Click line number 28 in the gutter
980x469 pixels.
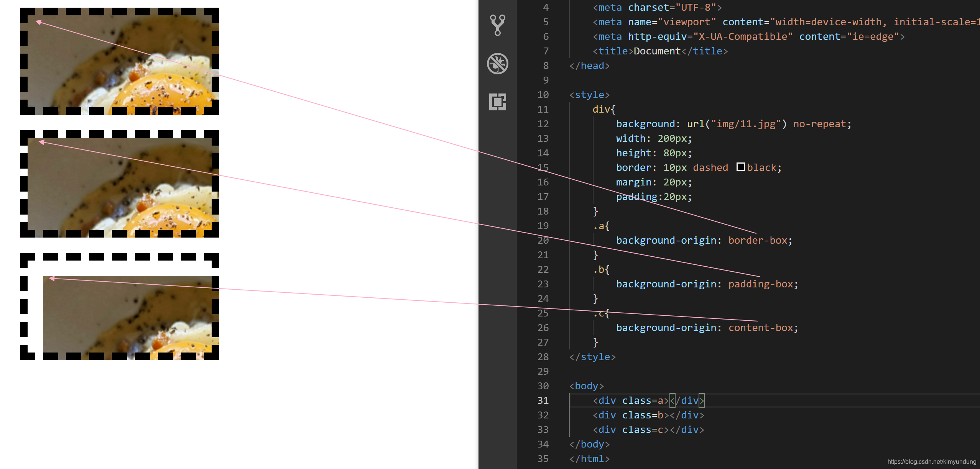coord(543,357)
